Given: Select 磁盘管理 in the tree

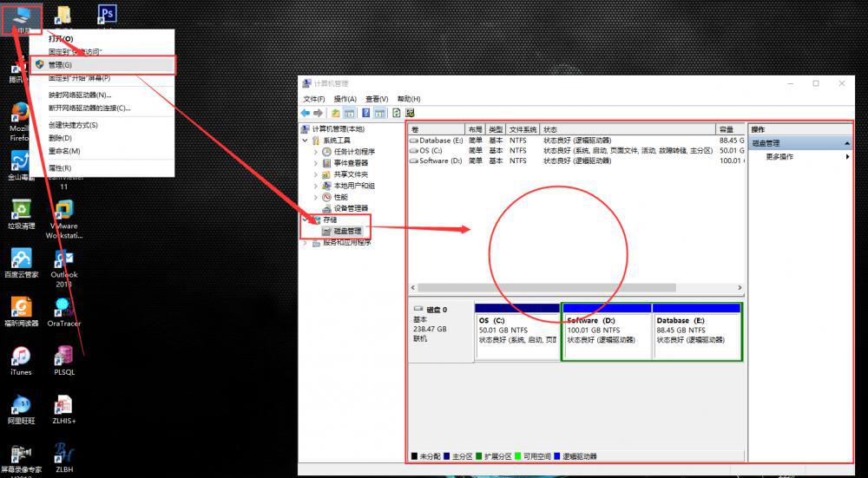Looking at the screenshot, I should pyautogui.click(x=348, y=232).
